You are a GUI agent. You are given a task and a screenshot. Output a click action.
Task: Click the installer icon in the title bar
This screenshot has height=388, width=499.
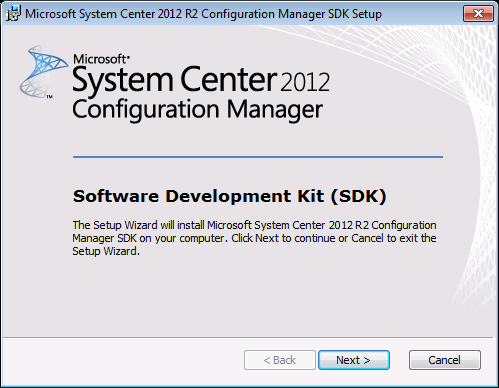point(13,14)
